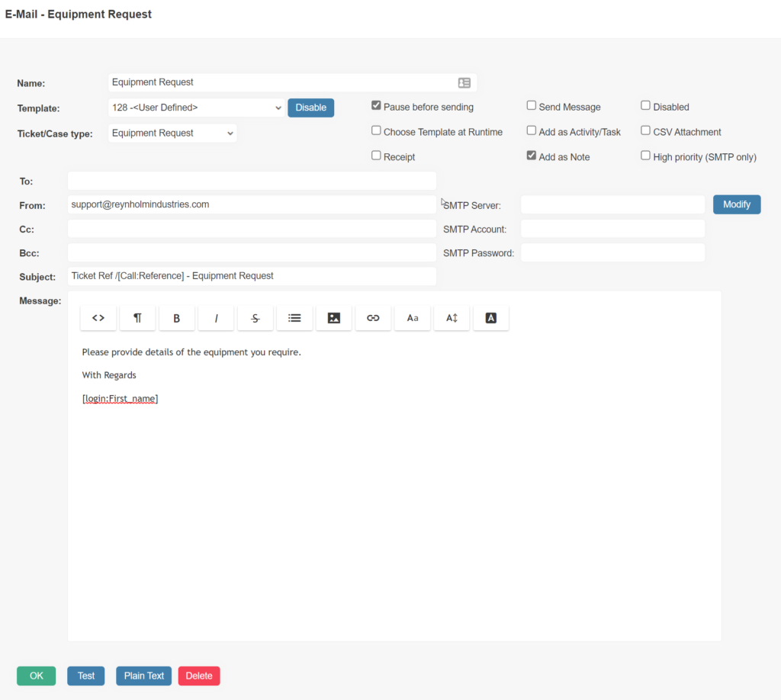Click the [login:First_name] placeholder text

click(120, 398)
